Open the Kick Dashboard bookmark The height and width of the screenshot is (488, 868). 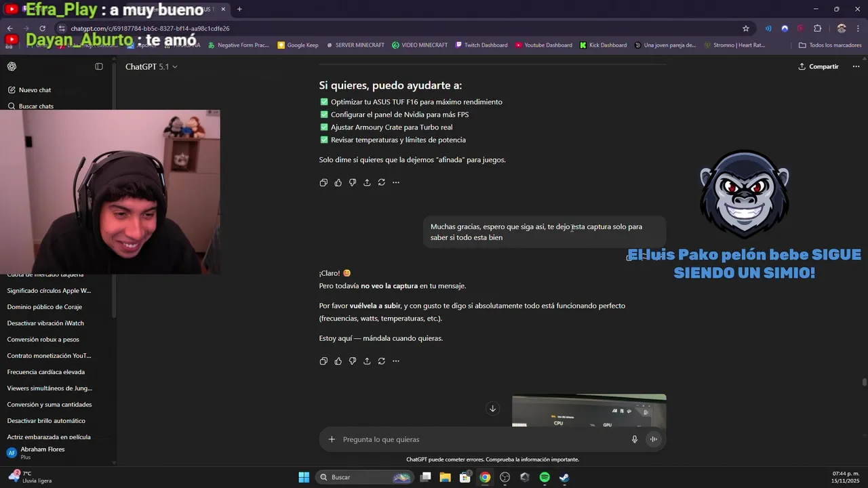point(603,45)
